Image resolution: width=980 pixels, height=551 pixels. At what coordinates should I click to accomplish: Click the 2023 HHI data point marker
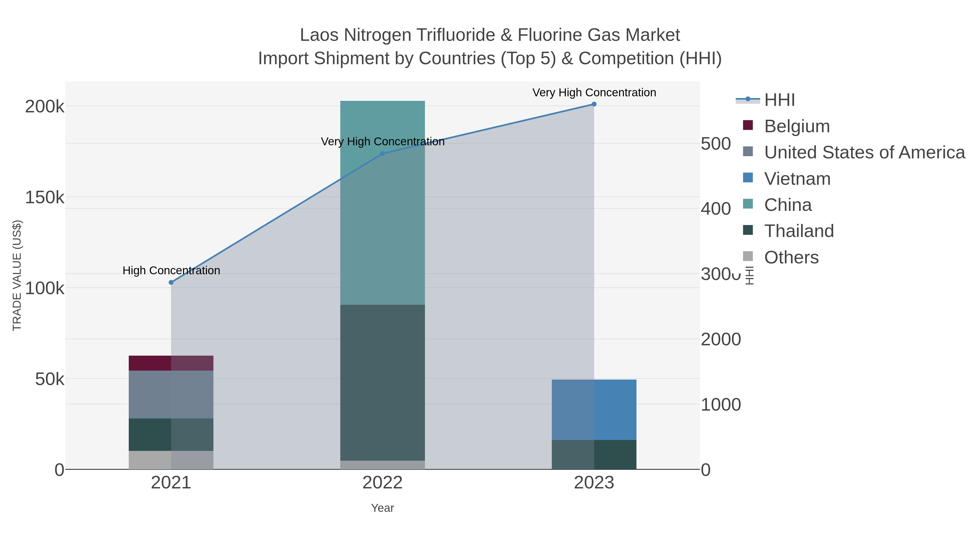click(x=594, y=104)
